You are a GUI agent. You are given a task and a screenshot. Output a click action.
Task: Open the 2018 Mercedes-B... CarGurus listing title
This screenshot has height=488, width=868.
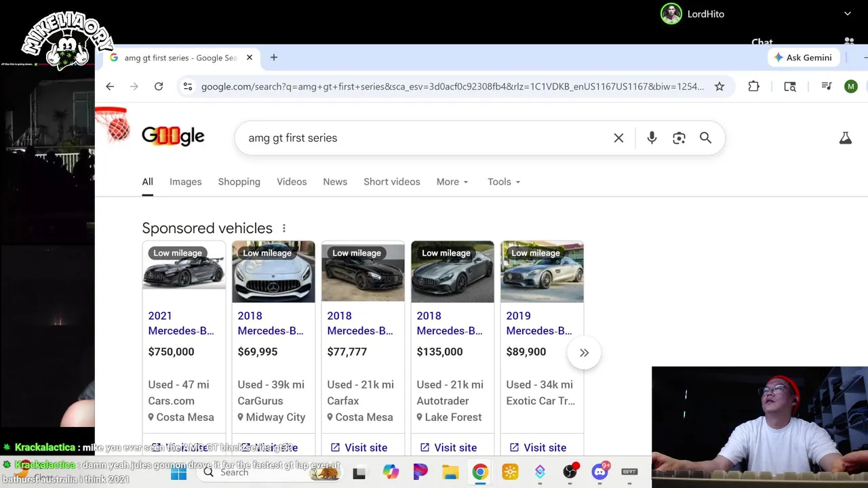coord(270,323)
